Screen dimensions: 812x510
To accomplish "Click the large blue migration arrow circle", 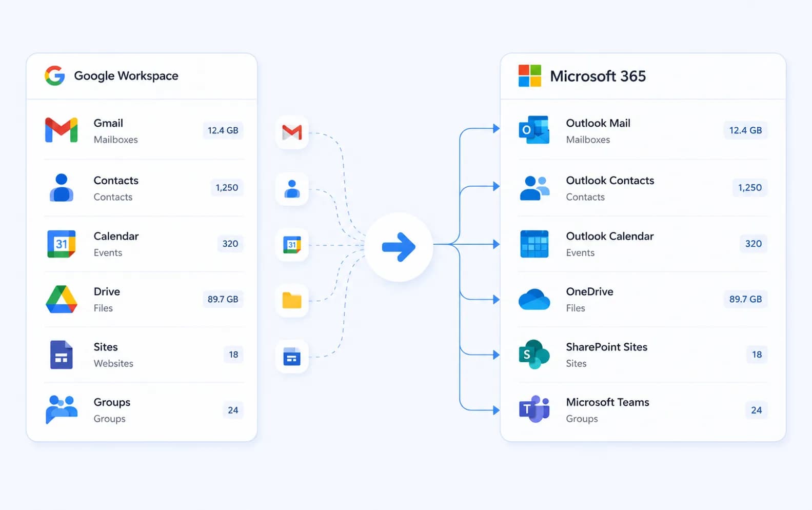I will coord(399,247).
